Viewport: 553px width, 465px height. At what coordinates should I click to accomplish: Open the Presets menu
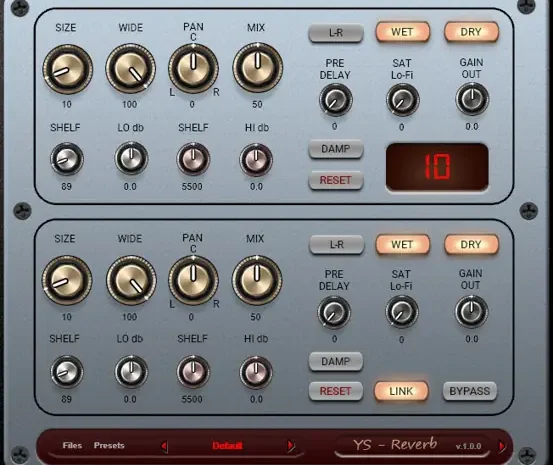tap(109, 446)
